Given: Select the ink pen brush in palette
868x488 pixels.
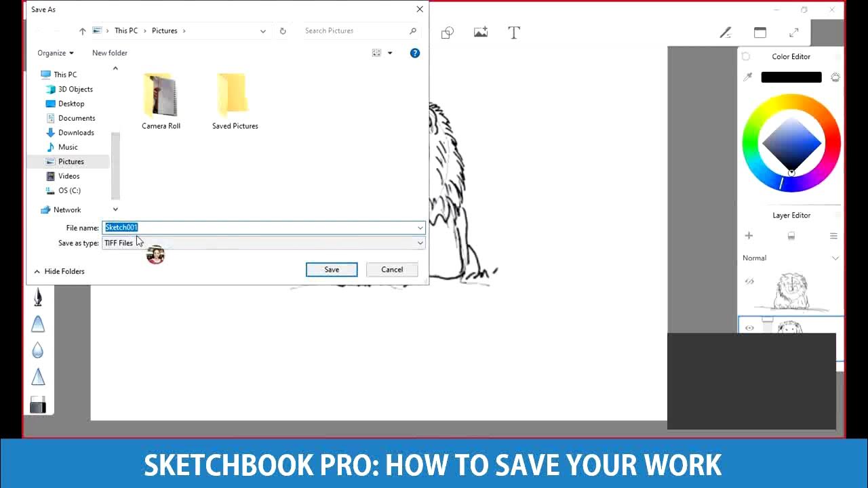Looking at the screenshot, I should [38, 297].
